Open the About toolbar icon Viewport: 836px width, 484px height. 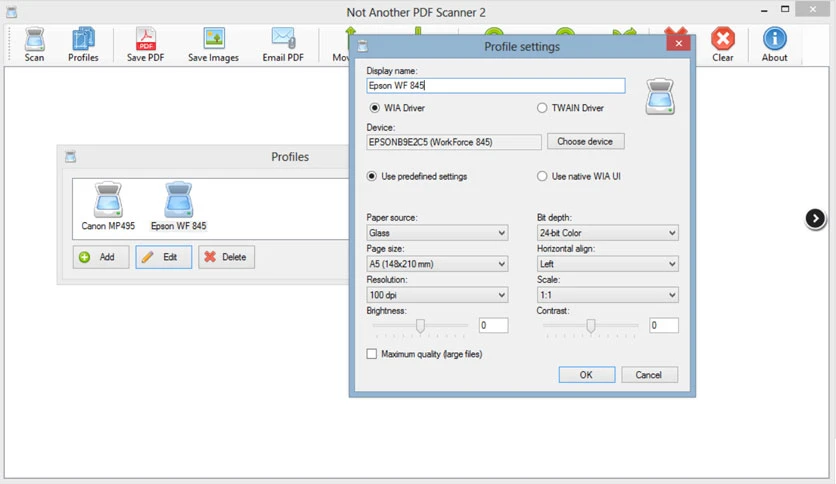tap(774, 45)
